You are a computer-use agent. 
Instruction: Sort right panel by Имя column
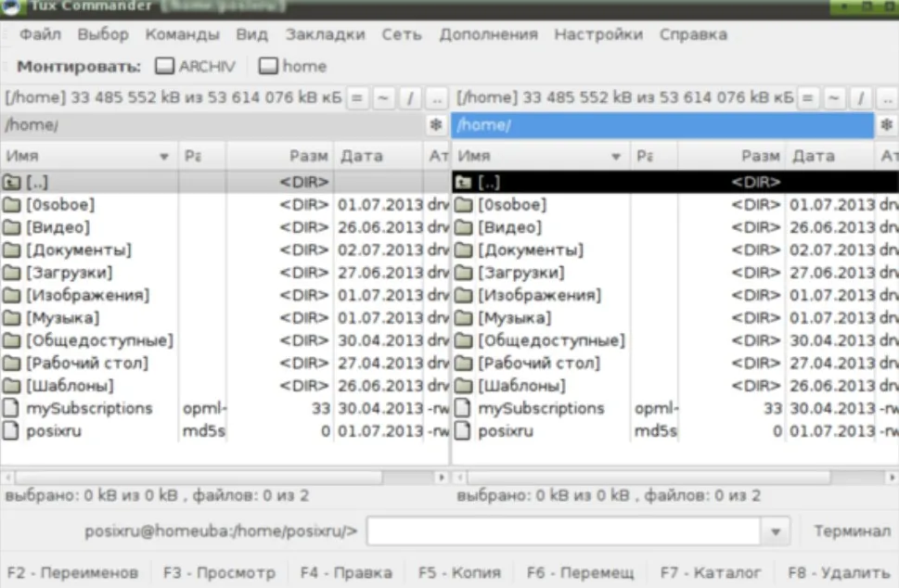click(x=541, y=156)
